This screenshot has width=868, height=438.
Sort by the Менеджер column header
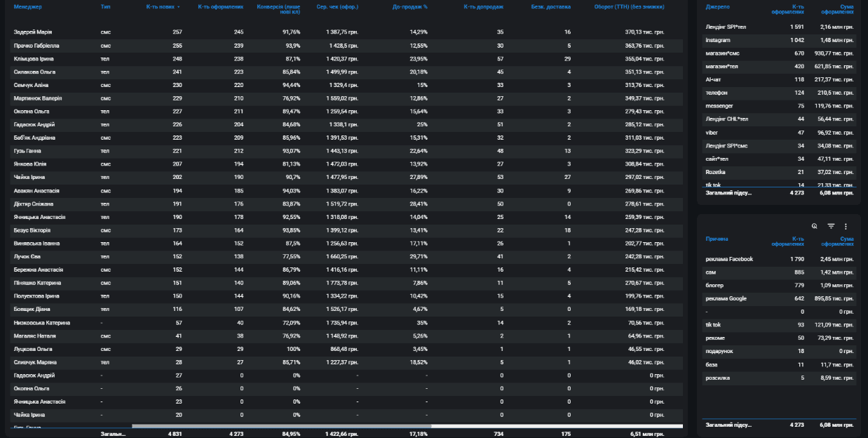coord(28,7)
